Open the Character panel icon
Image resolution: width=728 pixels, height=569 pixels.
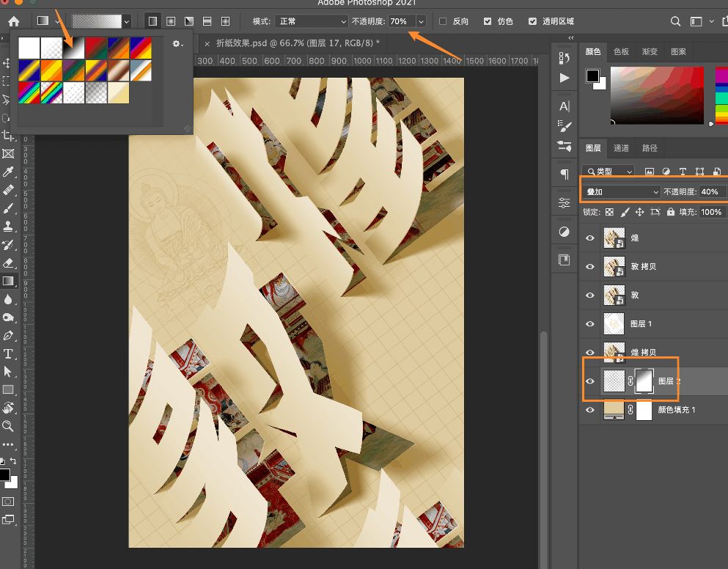point(565,106)
